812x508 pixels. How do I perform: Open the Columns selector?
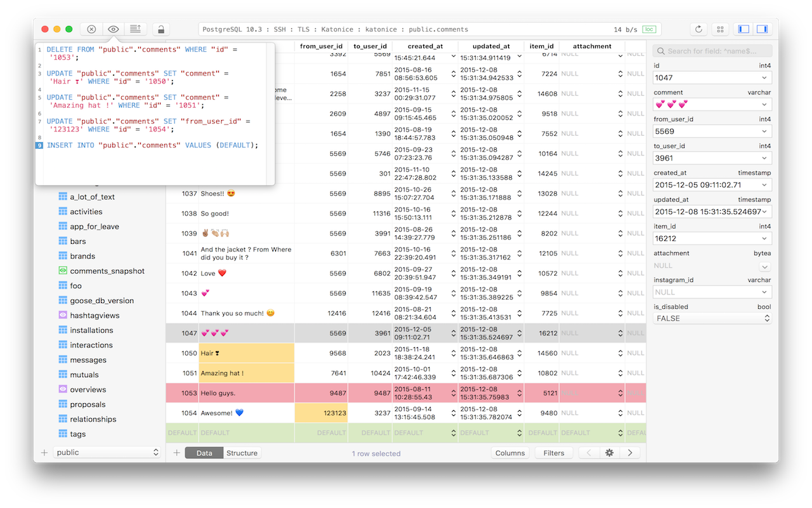coord(510,452)
